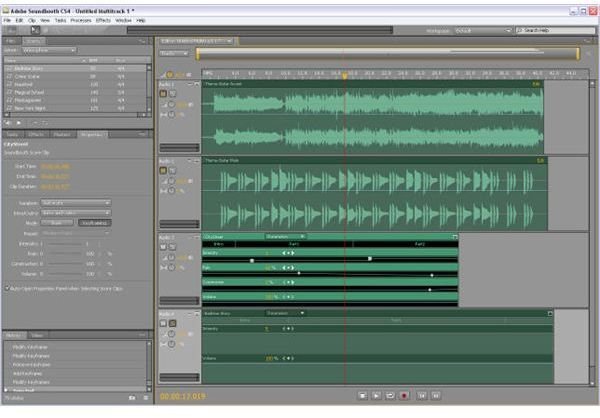The width and height of the screenshot is (600, 418).
Task: Switch to the Files tab
Action: (x=11, y=41)
